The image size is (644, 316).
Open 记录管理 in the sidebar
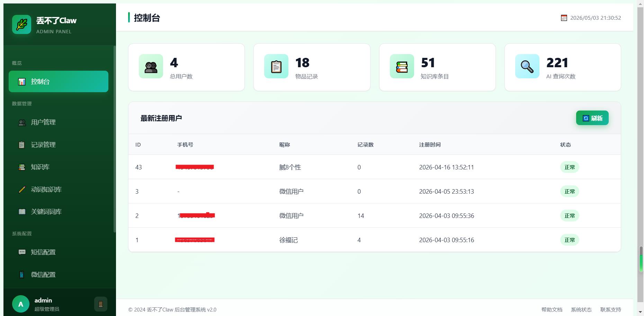click(59, 145)
